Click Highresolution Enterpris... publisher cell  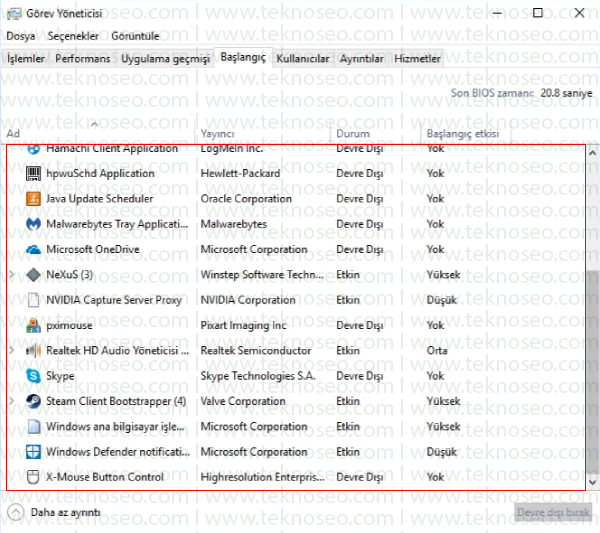click(262, 477)
